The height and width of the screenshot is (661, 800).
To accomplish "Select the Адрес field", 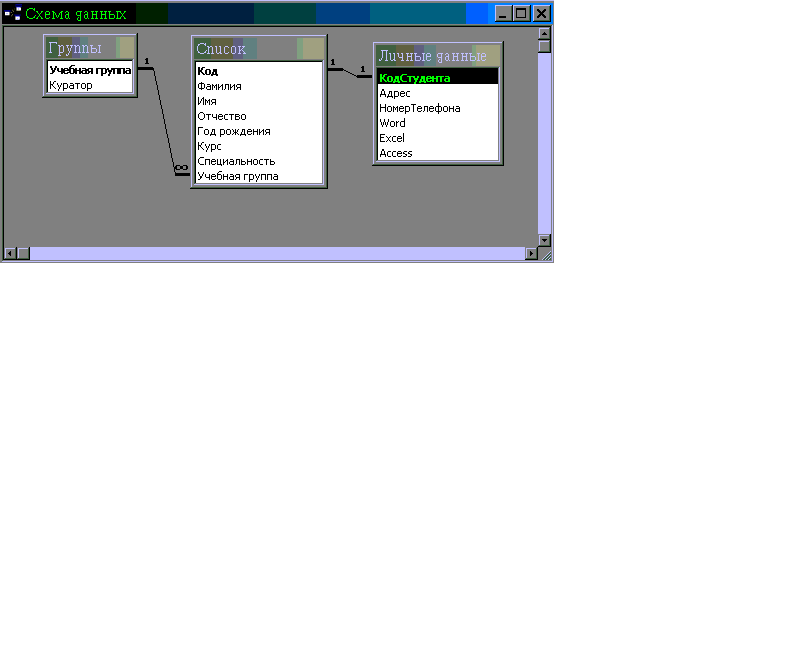I will coord(438,93).
